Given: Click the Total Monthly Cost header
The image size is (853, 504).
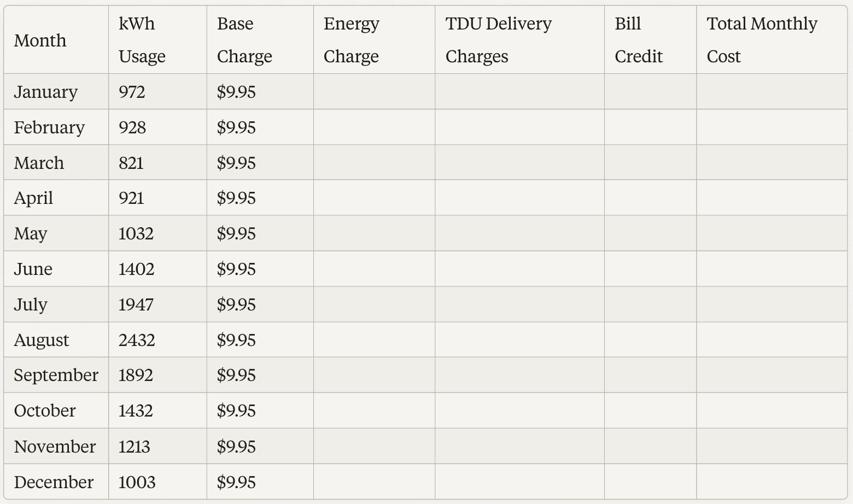Looking at the screenshot, I should tap(762, 40).
